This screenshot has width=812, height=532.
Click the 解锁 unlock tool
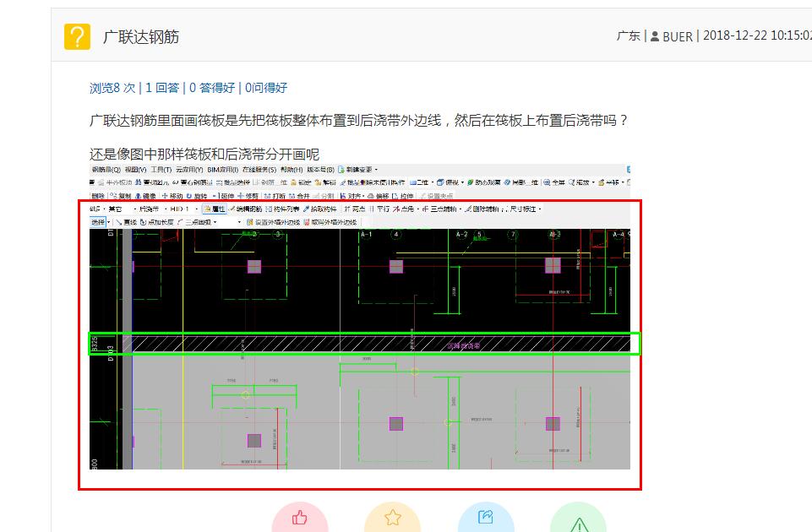[325, 182]
